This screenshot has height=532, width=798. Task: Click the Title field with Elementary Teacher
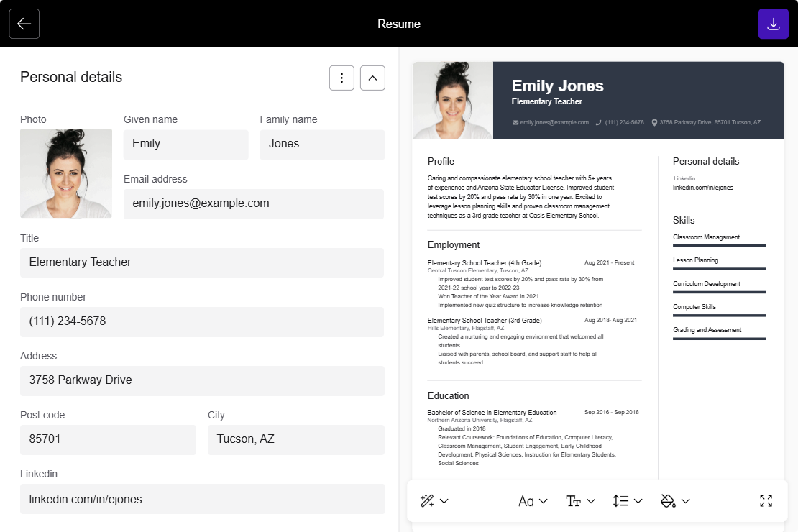(201, 262)
